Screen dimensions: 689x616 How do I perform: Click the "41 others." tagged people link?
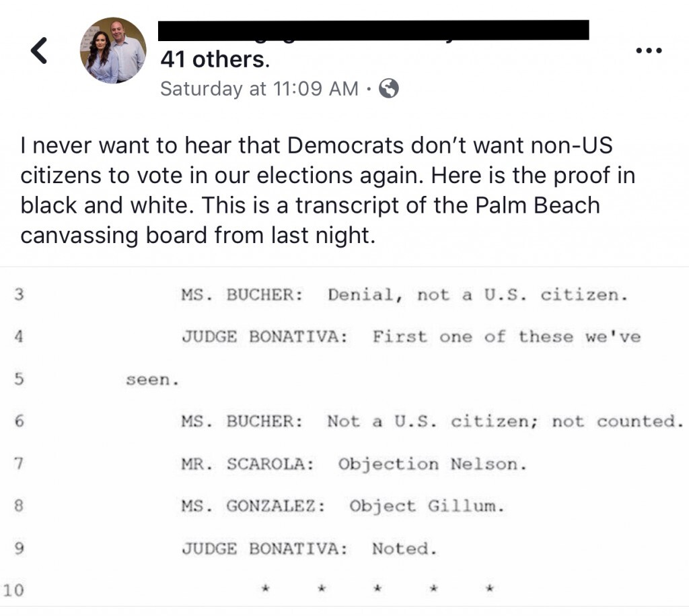click(215, 60)
